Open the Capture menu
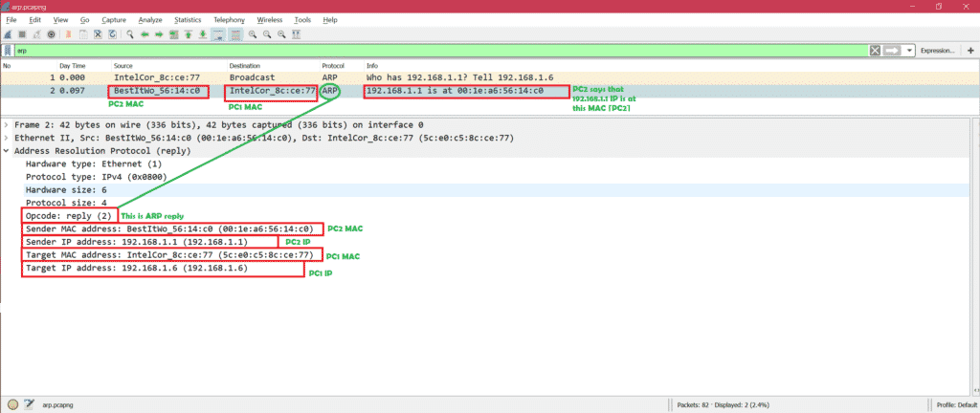The width and height of the screenshot is (980, 413). pos(114,20)
